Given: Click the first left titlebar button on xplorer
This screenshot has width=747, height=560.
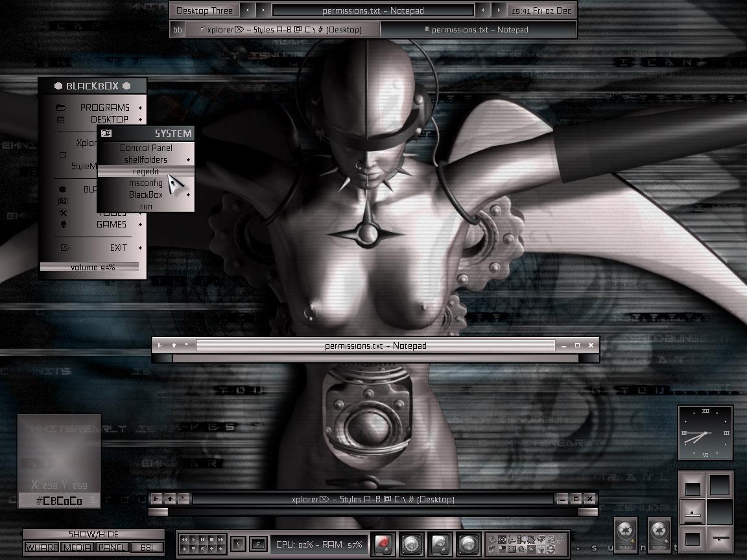Looking at the screenshot, I should [x=156, y=499].
